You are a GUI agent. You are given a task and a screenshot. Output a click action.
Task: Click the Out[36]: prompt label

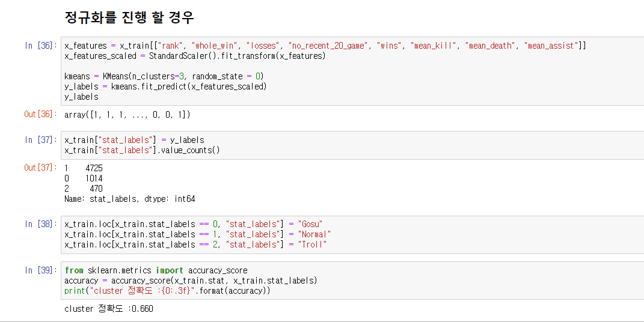pos(41,114)
